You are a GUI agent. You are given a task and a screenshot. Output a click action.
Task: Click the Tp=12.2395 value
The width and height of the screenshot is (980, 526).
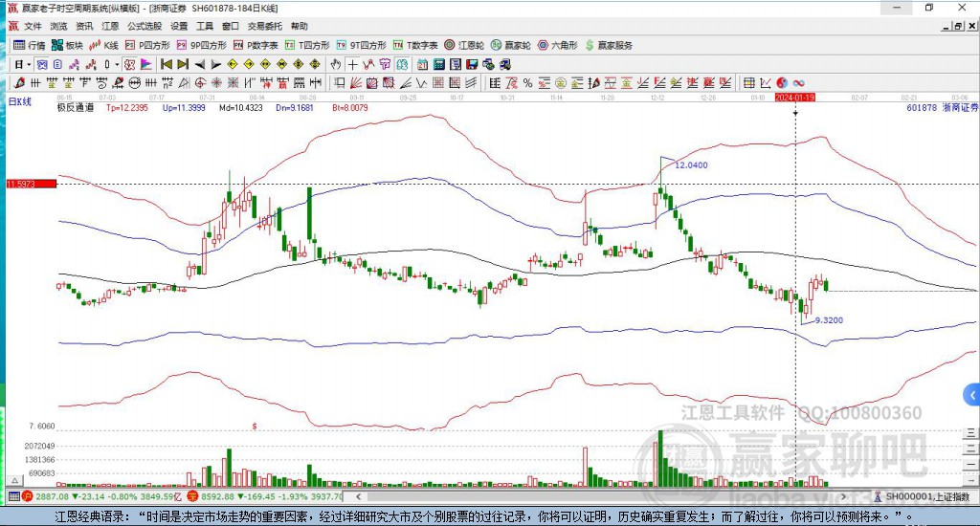coord(127,107)
